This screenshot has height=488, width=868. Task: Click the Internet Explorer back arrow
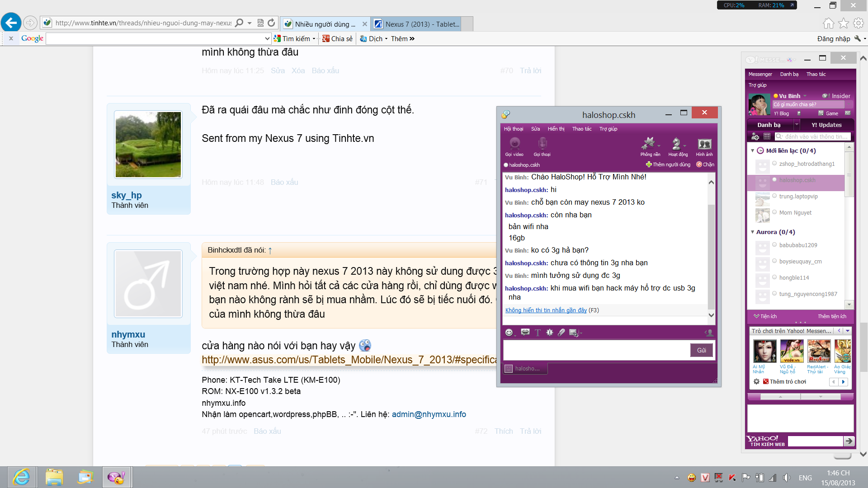[11, 22]
